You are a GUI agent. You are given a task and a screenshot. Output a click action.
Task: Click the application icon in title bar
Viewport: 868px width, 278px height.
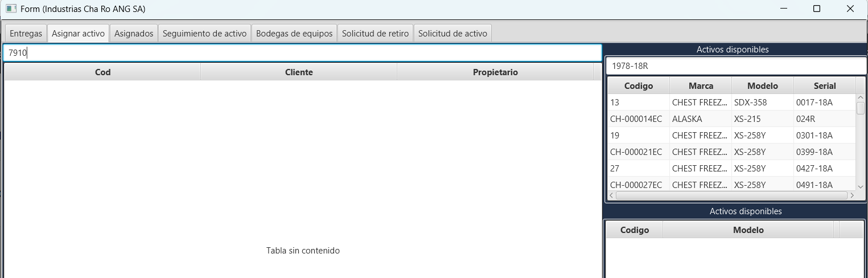[x=11, y=9]
